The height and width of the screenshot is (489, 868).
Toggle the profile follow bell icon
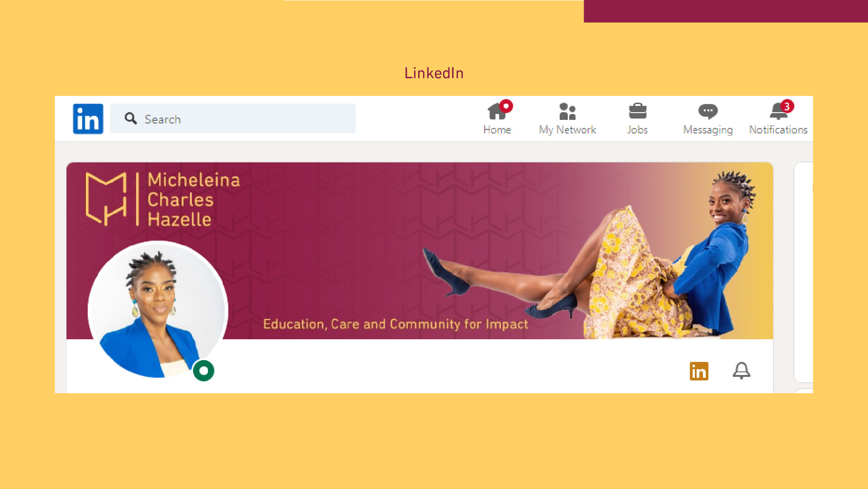click(x=741, y=371)
